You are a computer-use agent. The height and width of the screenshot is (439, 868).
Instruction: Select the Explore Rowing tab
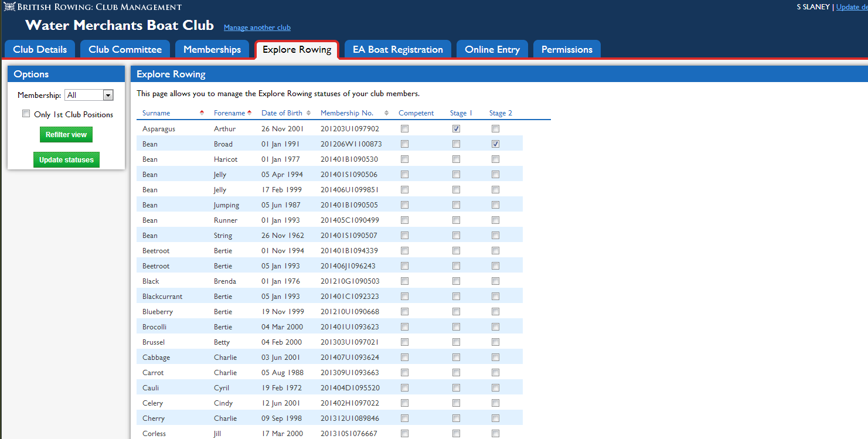tap(297, 49)
